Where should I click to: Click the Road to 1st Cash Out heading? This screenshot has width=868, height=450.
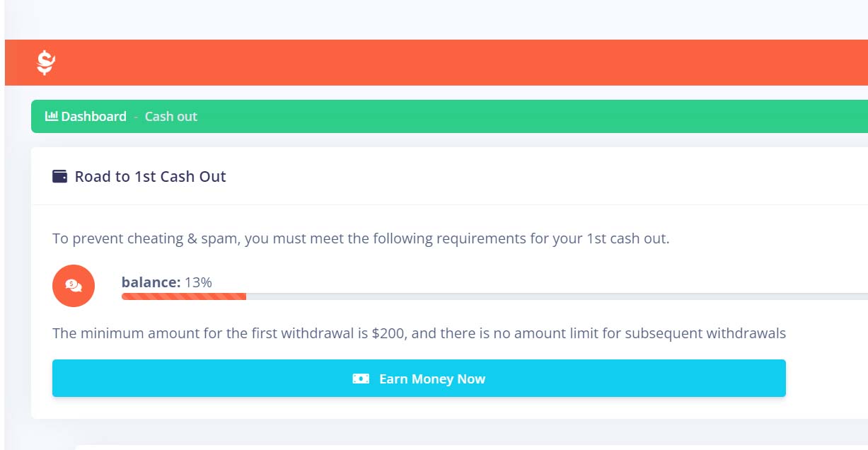(150, 177)
